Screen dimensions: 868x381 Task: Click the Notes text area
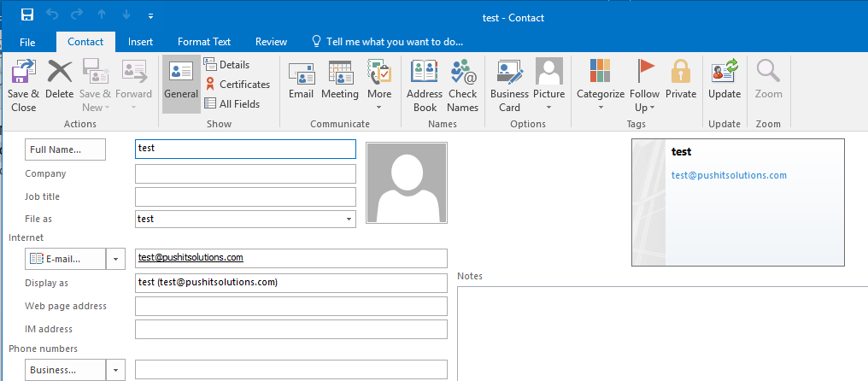pyautogui.click(x=663, y=333)
